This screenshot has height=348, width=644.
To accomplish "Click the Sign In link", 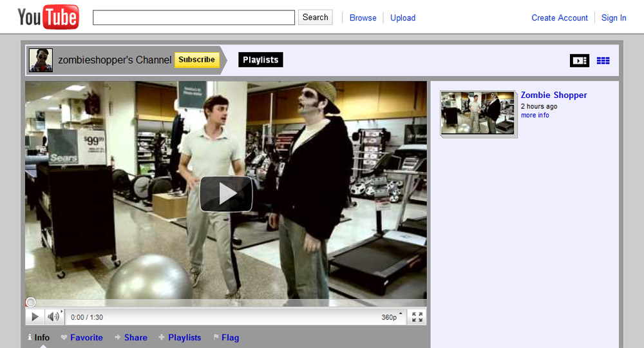I will 614,17.
